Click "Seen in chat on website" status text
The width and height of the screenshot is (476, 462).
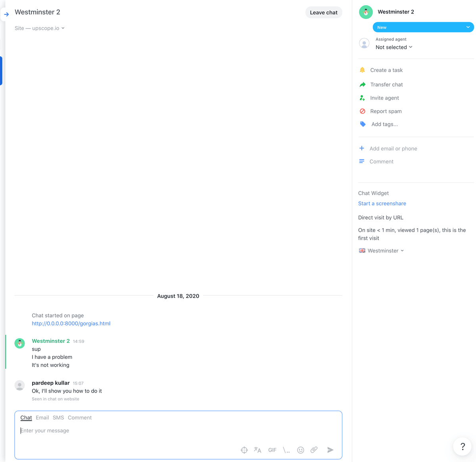(x=56, y=399)
